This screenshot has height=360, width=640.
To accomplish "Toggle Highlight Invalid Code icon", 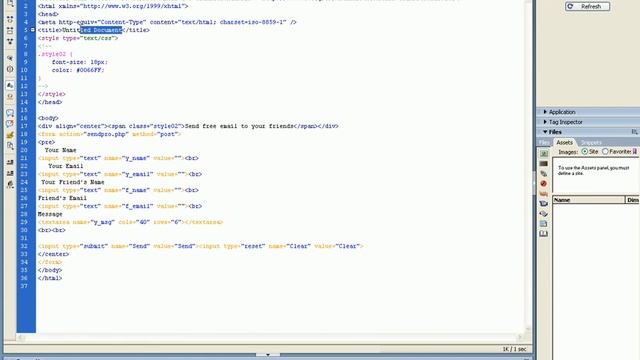I will pos(10,97).
